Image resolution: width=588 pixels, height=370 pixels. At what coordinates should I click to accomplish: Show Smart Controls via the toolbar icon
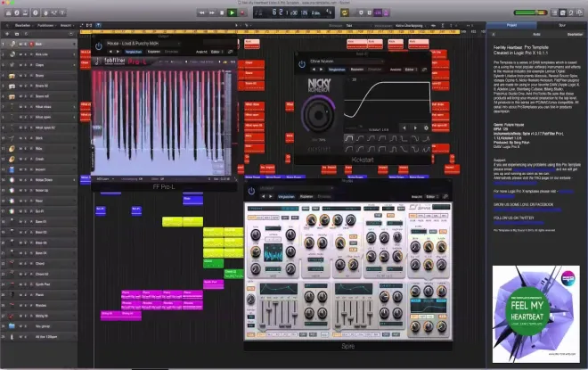tap(45, 12)
